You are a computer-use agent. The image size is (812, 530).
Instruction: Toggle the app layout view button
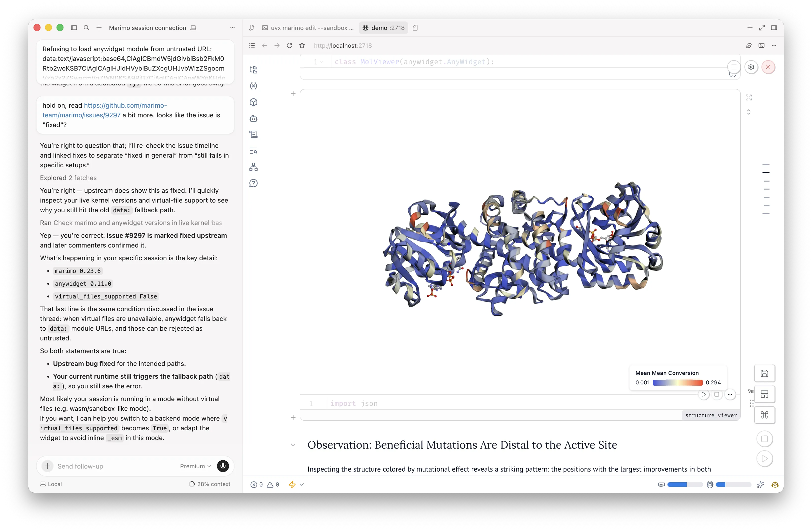[764, 394]
